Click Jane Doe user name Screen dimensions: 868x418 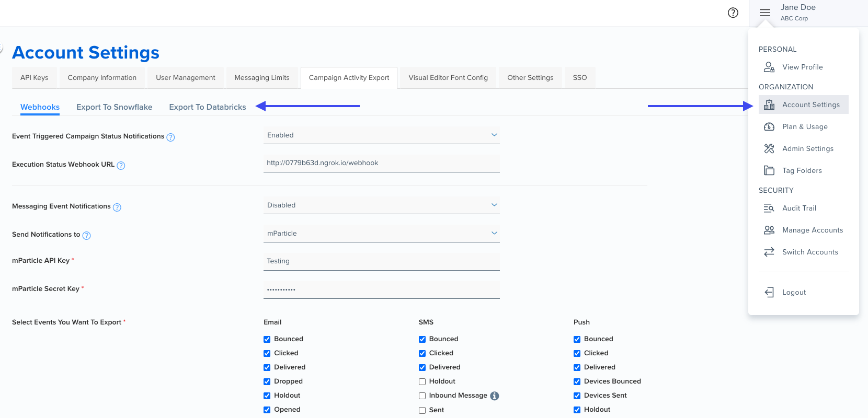(798, 7)
